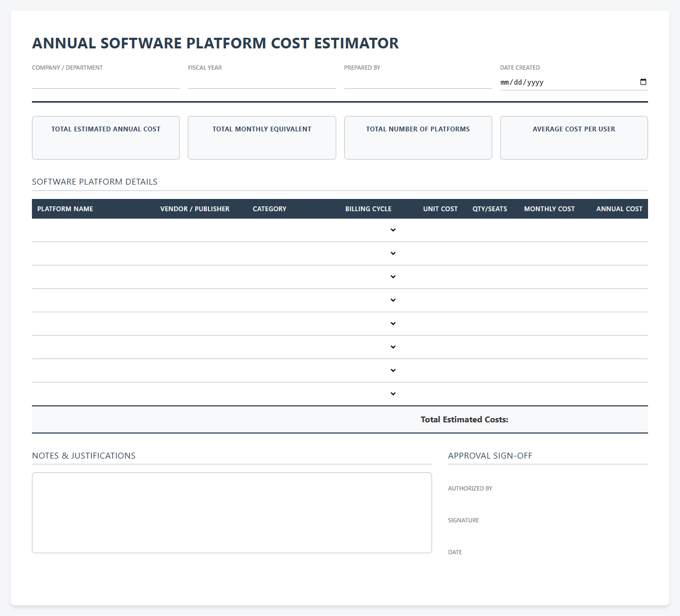Screen dimensions: 680x616
Task: Click the Prepared By label
Action: 362,68
